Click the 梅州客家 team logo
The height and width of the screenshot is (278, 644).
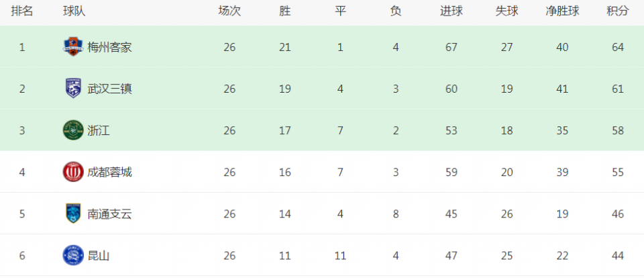click(73, 47)
